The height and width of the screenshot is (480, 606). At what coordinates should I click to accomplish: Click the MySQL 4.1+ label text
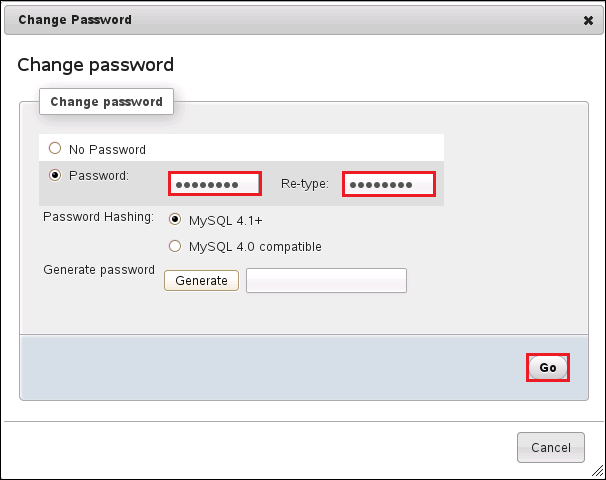click(x=225, y=221)
